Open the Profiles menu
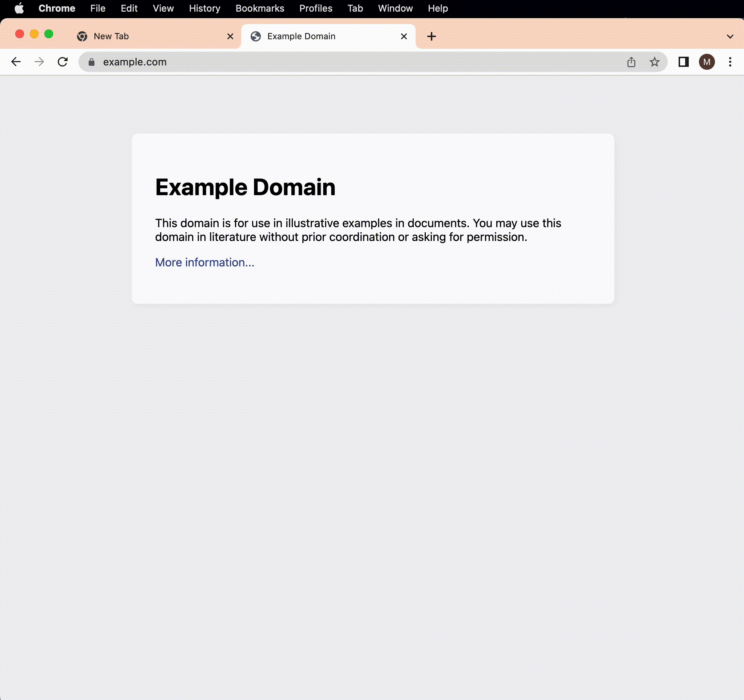744x700 pixels. [x=315, y=8]
